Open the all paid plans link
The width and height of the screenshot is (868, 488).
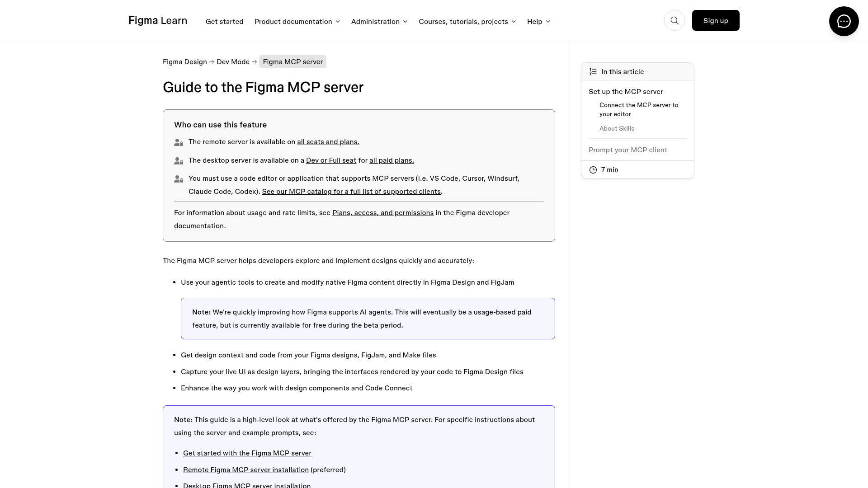(x=392, y=160)
